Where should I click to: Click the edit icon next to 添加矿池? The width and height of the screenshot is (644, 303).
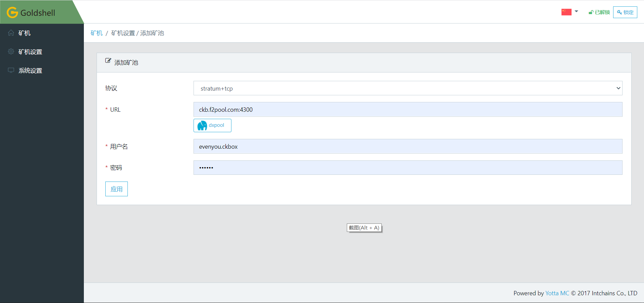[108, 61]
